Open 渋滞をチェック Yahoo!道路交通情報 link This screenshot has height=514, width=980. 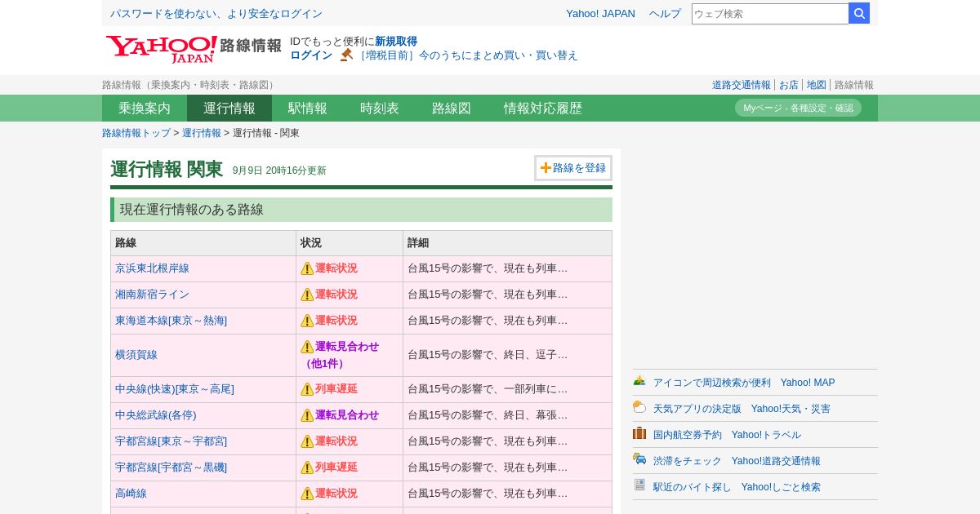tap(737, 461)
